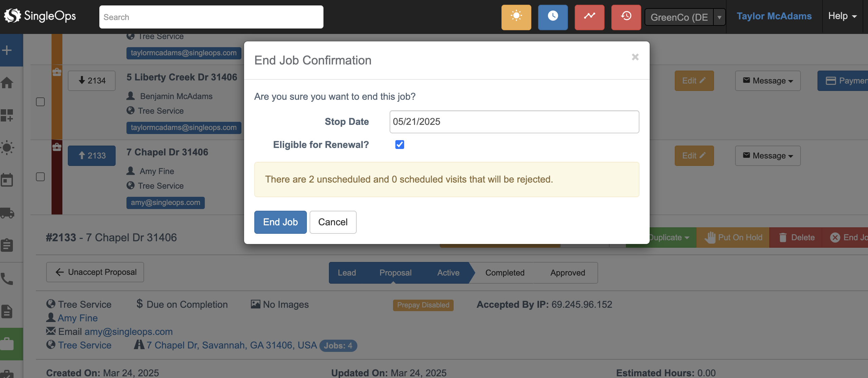
Task: Click the red trend chart icon button
Action: [x=589, y=17]
